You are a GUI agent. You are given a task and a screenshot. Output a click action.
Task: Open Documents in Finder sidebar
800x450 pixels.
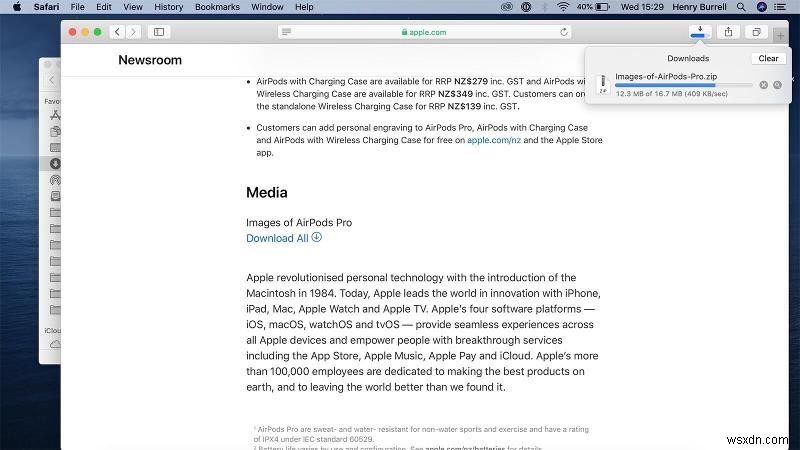click(x=55, y=131)
